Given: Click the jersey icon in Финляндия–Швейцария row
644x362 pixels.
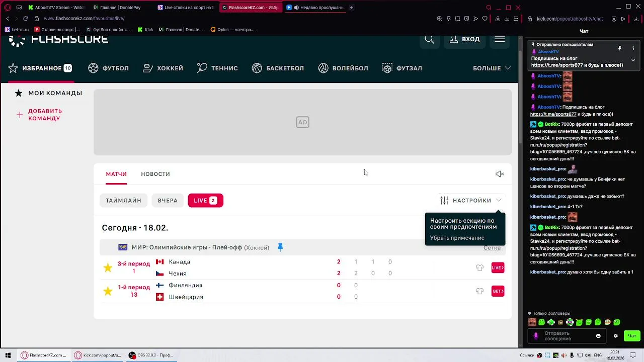Looking at the screenshot, I should click(x=479, y=291).
